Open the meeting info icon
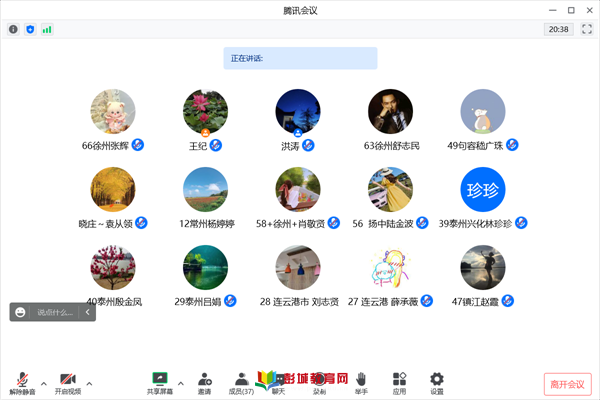Image resolution: width=600 pixels, height=400 pixels. (13, 29)
